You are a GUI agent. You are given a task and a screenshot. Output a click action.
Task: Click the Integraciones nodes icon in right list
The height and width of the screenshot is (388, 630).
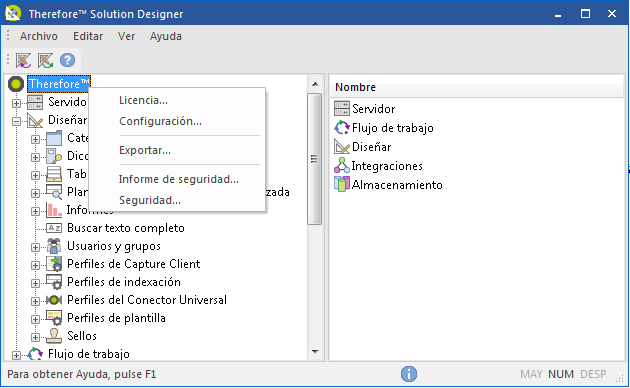[342, 165]
